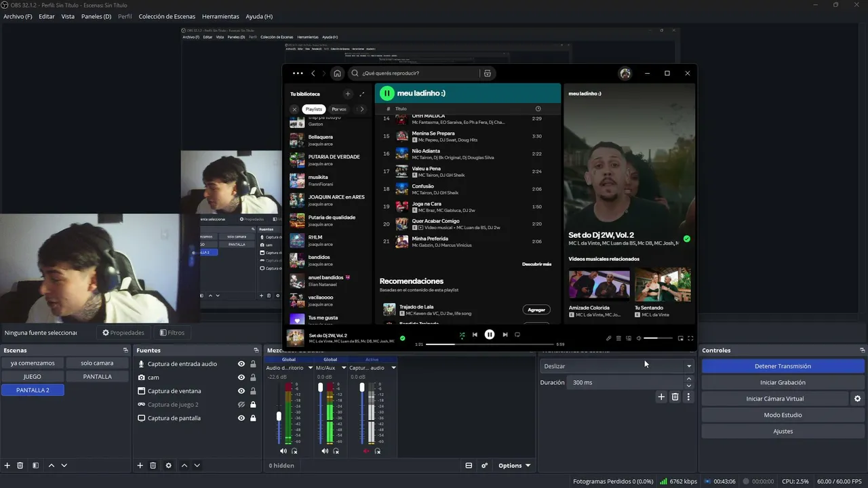
Task: Open the Spotify Browse icon in the search bar
Action: (x=487, y=73)
